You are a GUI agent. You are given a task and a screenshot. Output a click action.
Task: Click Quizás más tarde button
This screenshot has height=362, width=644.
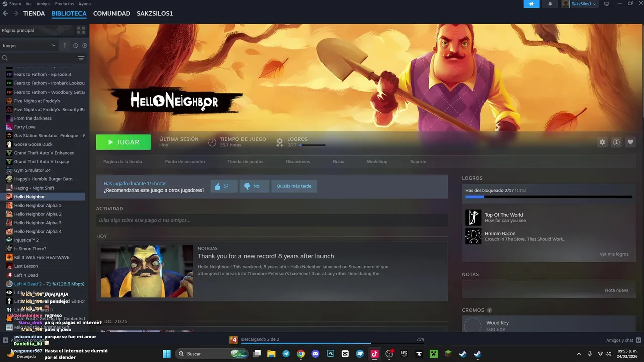pos(294,186)
